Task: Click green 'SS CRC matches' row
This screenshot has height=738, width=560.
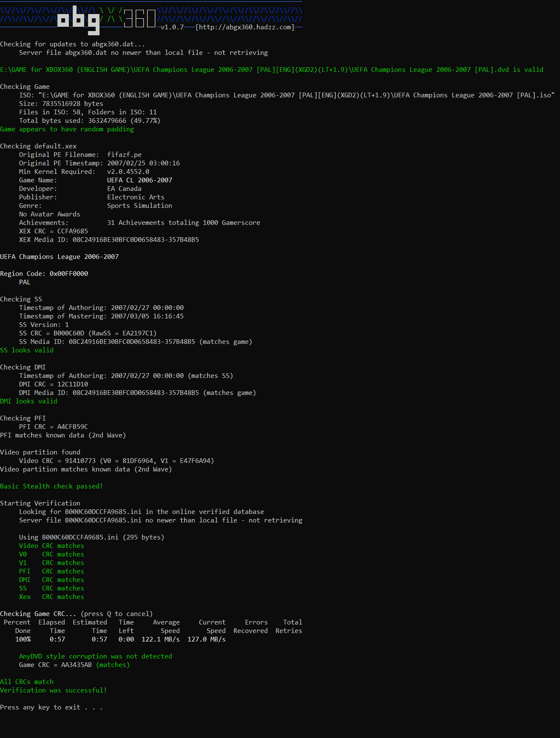Action: click(51, 588)
